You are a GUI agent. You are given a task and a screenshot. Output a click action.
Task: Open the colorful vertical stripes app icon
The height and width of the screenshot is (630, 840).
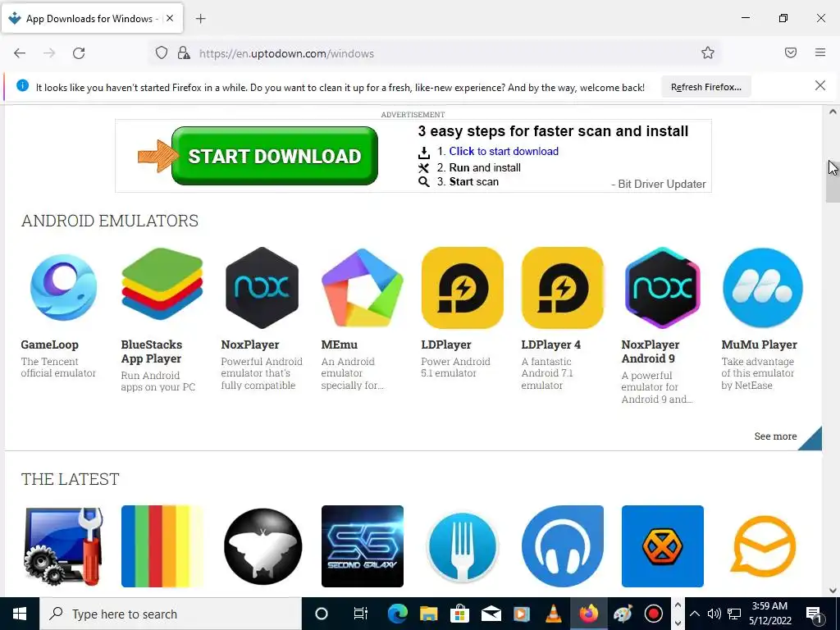[x=162, y=546]
